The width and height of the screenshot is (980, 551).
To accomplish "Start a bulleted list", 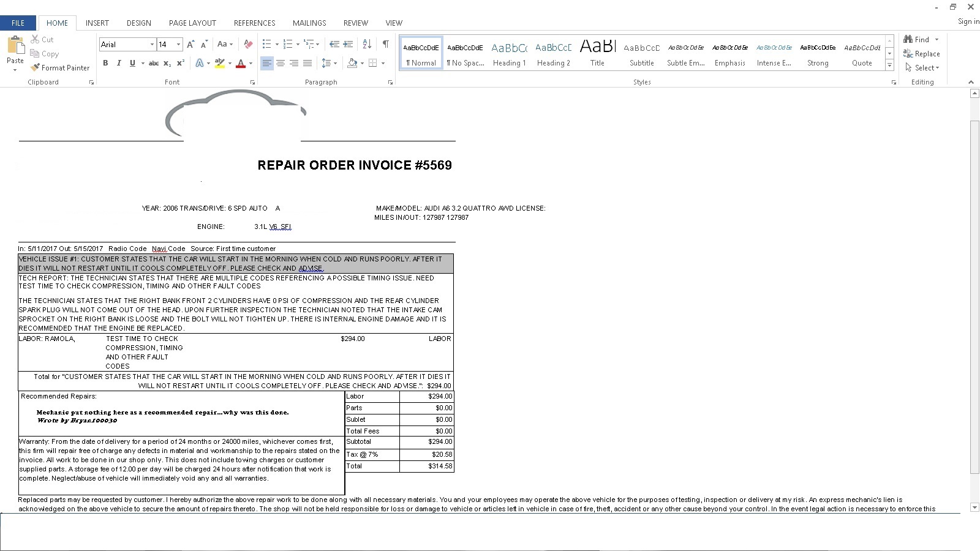I will [x=266, y=44].
